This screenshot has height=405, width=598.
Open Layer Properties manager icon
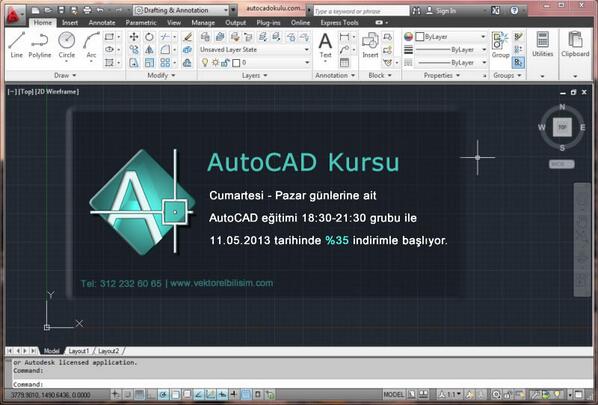click(x=205, y=37)
